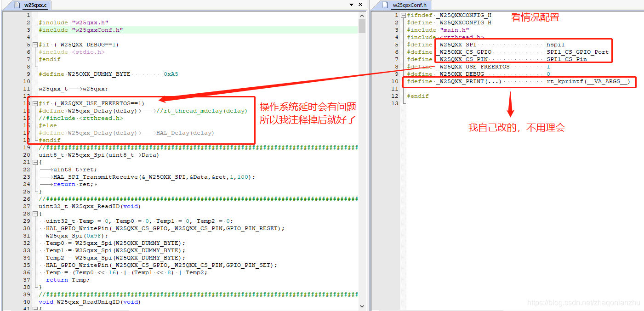Click the 'W25qxx_Spi(0x9F);' line
Viewport: 644px width, 311px height.
pyautogui.click(x=77, y=236)
